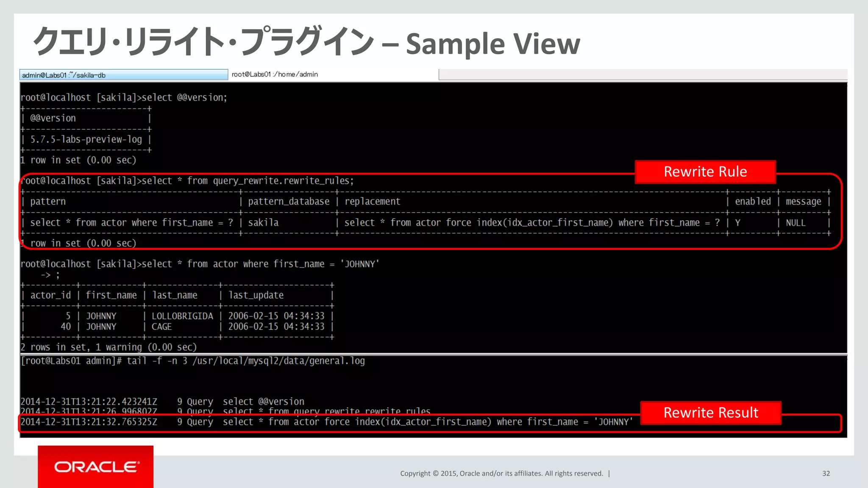868x488 pixels.
Task: Click the message column header
Action: (803, 202)
